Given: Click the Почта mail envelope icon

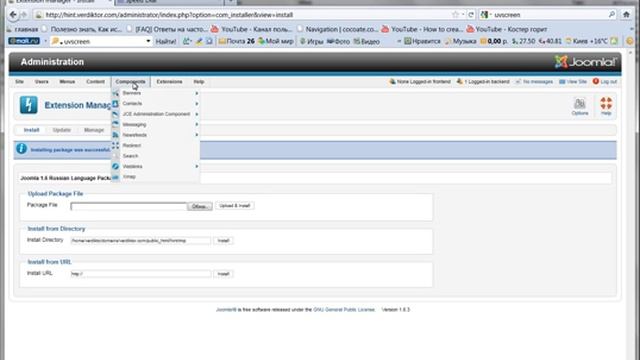Looking at the screenshot, I should pos(222,41).
